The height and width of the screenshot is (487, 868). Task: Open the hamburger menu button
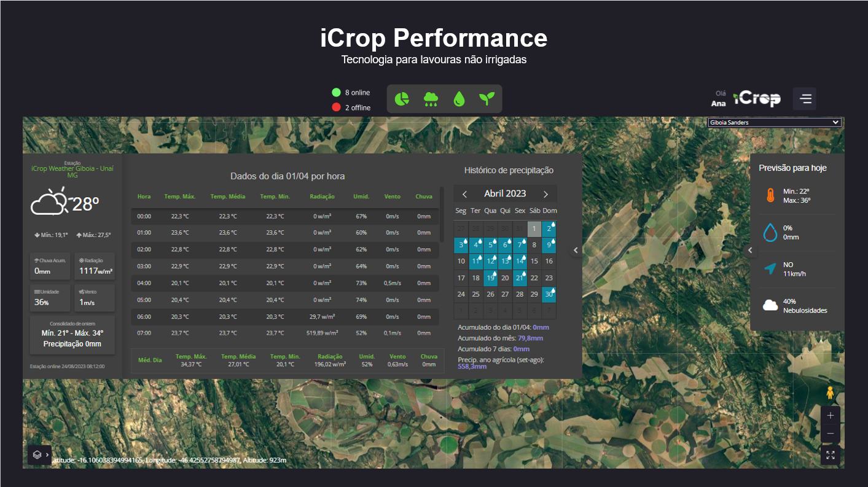point(805,99)
